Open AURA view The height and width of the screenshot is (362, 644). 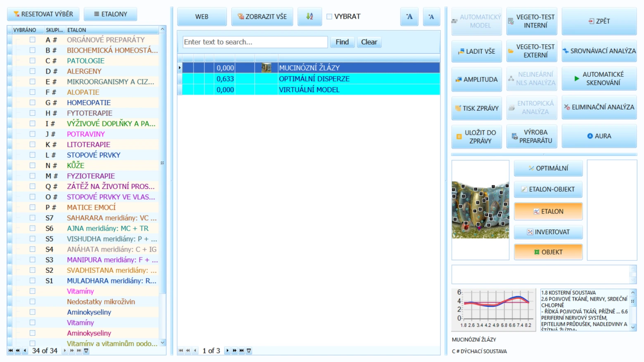[599, 136]
